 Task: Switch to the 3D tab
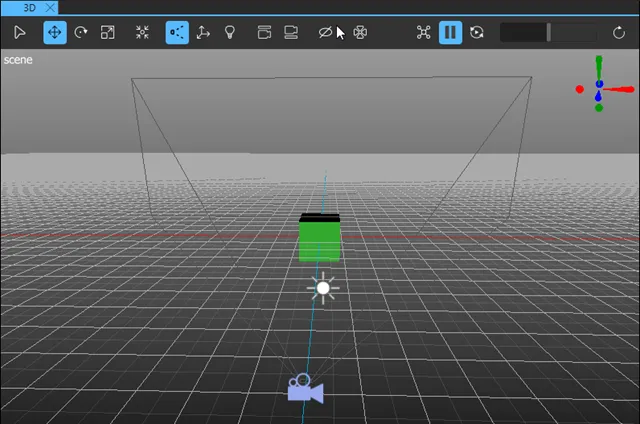click(x=29, y=7)
